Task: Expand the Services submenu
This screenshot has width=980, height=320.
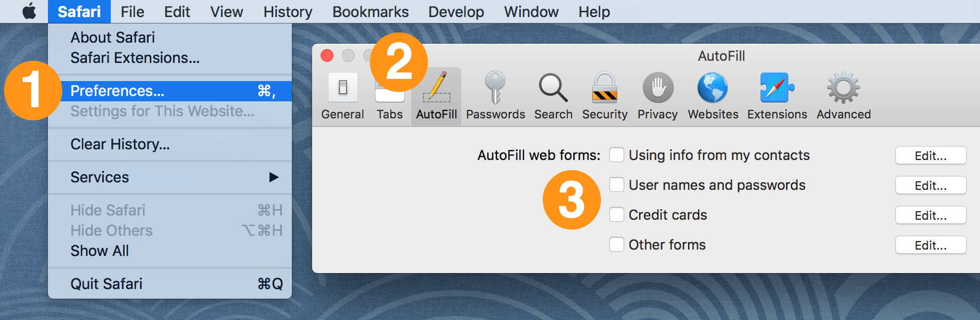Action: pos(170,177)
